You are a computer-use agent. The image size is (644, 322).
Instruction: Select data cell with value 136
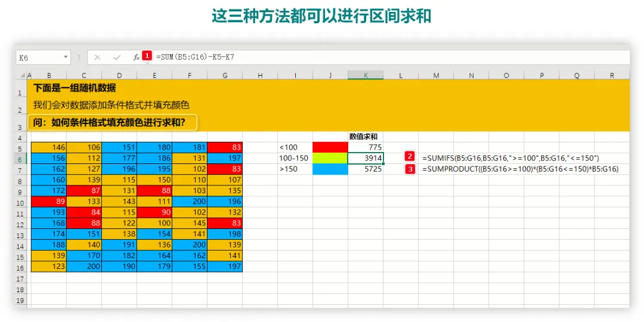click(x=154, y=244)
